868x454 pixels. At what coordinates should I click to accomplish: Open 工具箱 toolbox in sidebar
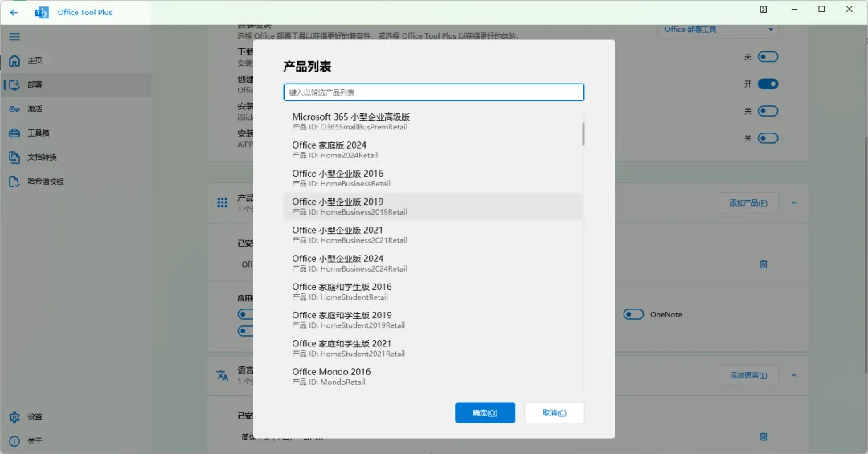[x=76, y=133]
